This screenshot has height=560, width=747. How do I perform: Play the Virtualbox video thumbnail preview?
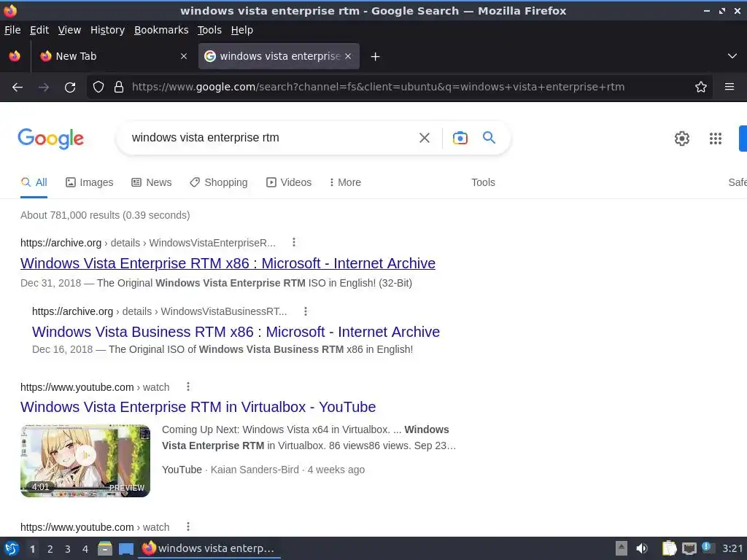(85, 461)
